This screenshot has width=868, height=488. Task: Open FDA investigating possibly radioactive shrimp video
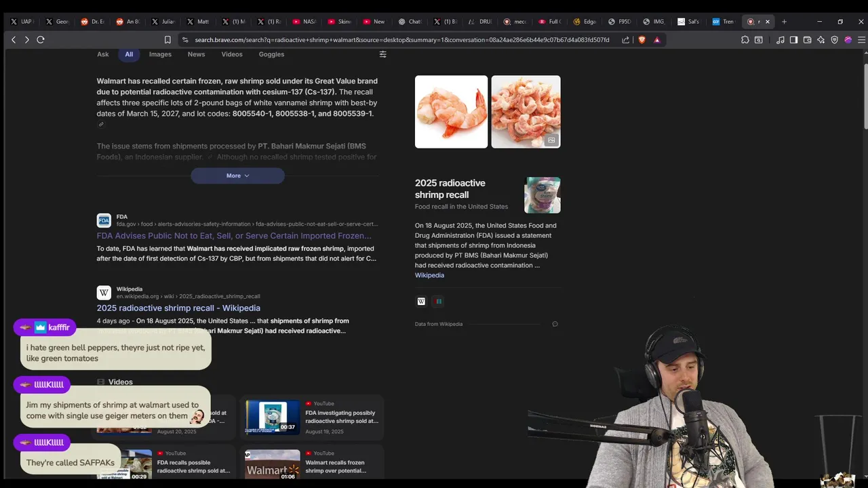[x=342, y=417]
